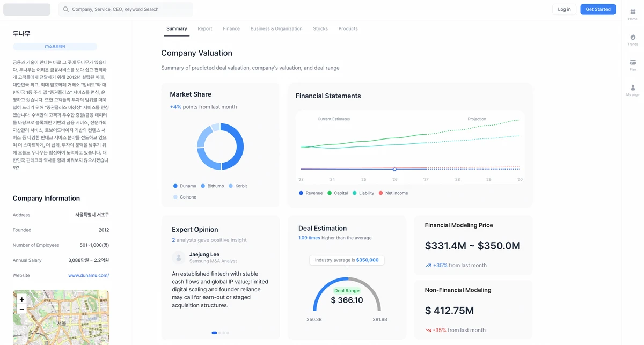Click the deal range gauge arc
Viewport: 644px width, 345px height.
click(347, 294)
